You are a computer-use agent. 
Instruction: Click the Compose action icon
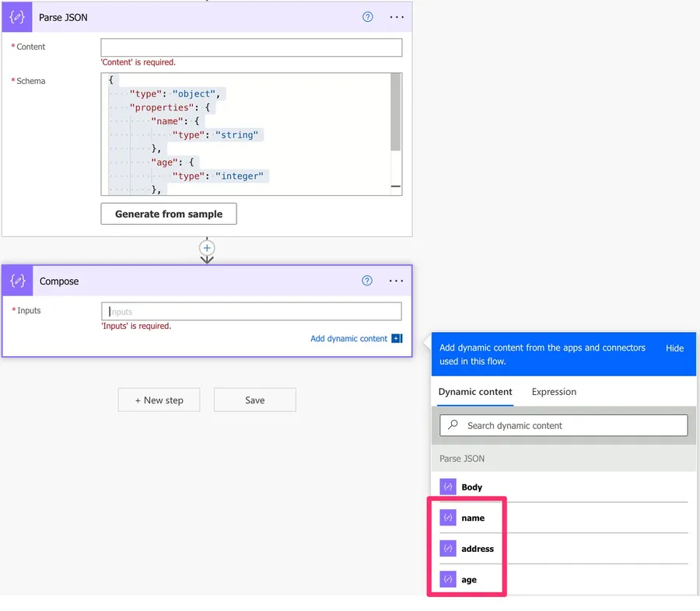click(x=17, y=281)
